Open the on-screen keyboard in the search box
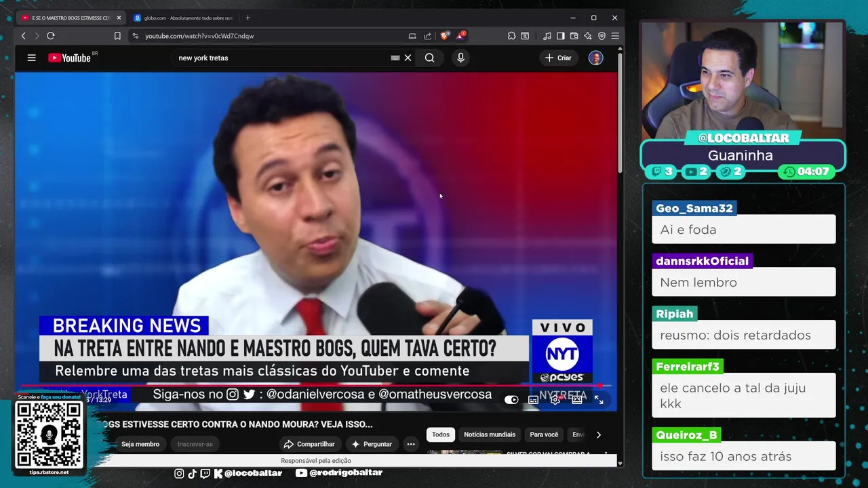 pyautogui.click(x=395, y=58)
